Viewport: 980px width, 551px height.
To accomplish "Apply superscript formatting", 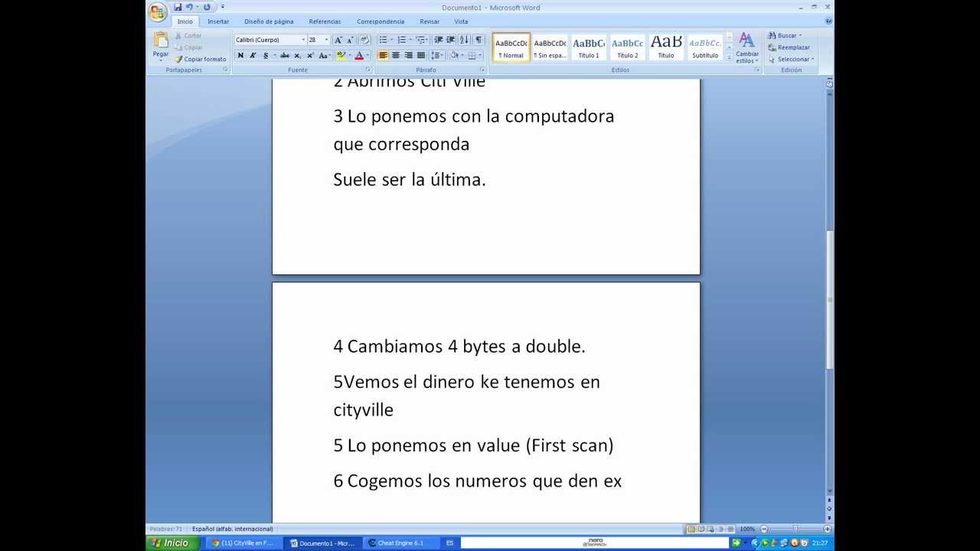I will coord(310,55).
